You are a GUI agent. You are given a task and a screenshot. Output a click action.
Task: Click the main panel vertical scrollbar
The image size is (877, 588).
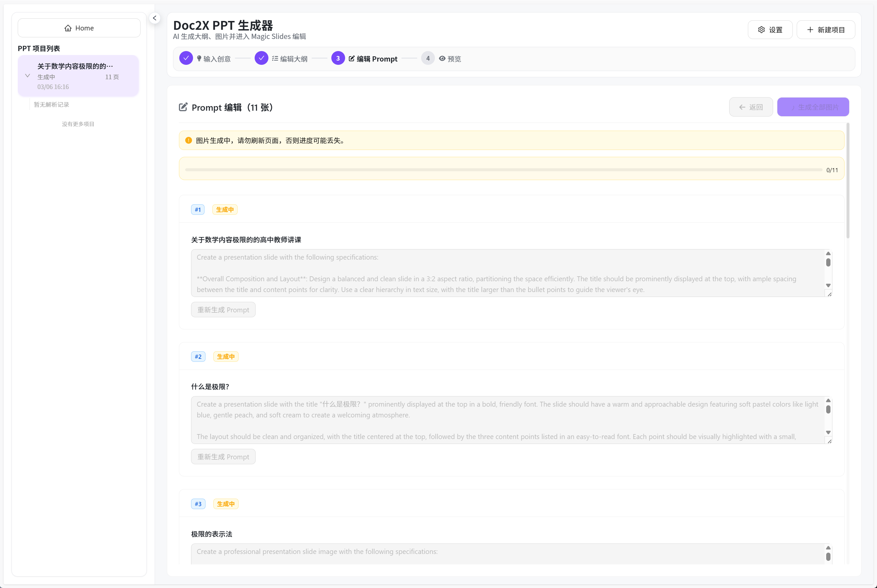click(x=848, y=180)
